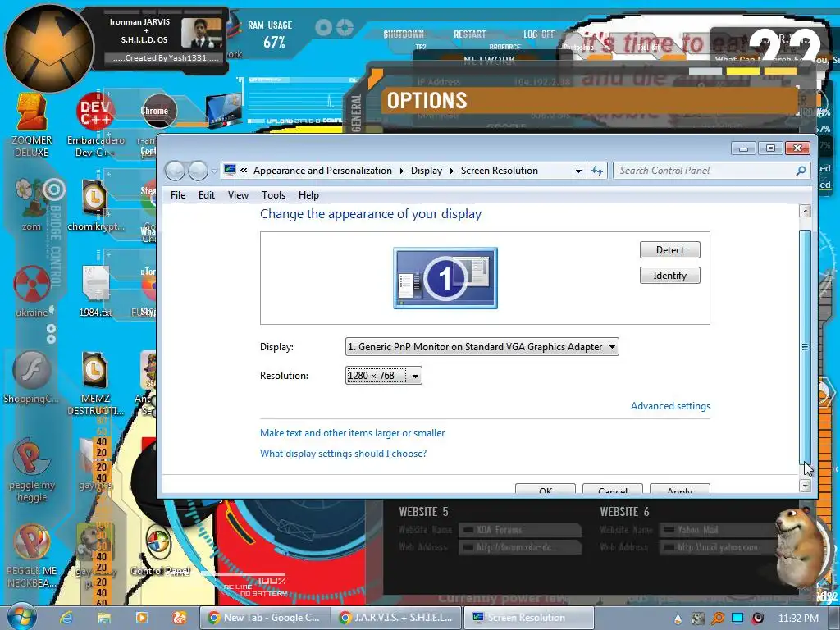Open Windows Media Player taskbar icon
The image size is (840, 630).
(x=141, y=618)
